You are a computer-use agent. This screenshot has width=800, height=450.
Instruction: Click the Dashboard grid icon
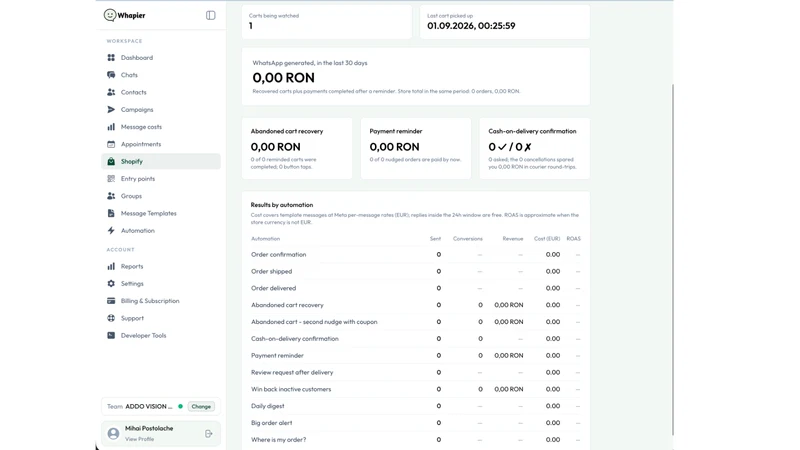tap(111, 58)
